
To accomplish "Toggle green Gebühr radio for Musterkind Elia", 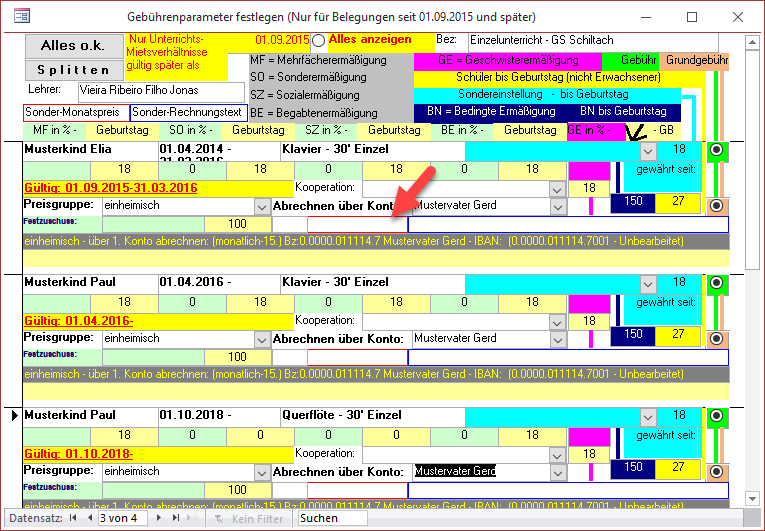I will tap(716, 150).
